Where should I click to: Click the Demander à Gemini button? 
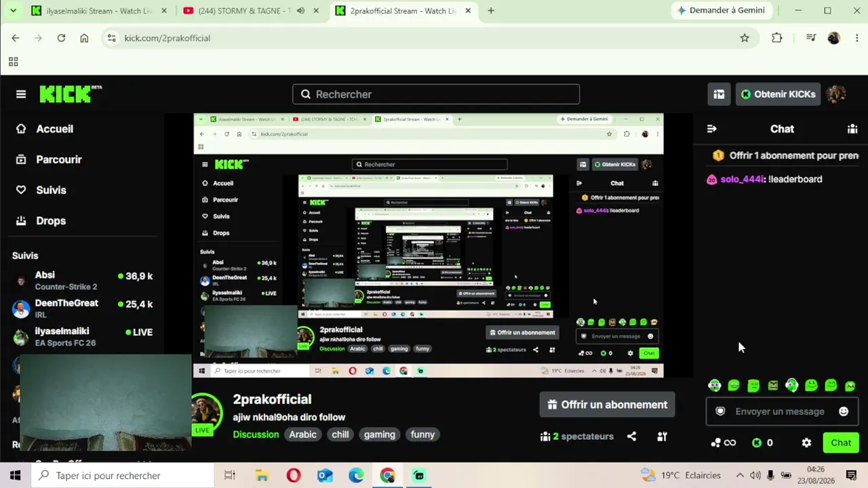[x=721, y=11]
